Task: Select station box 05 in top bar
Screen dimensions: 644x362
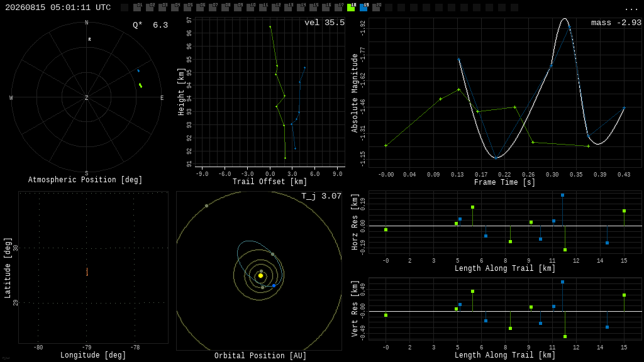Action: (x=187, y=8)
